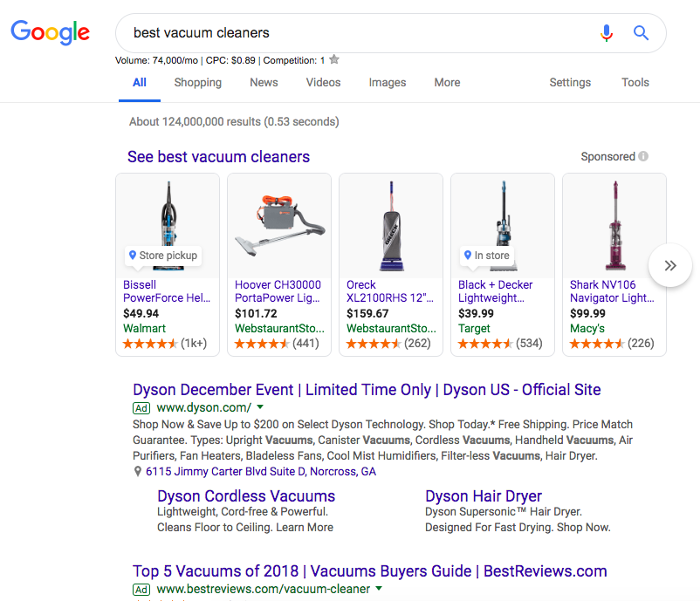Image resolution: width=700 pixels, height=601 pixels.
Task: Open the Dyson Hair Dryer sitelink
Action: (x=484, y=496)
